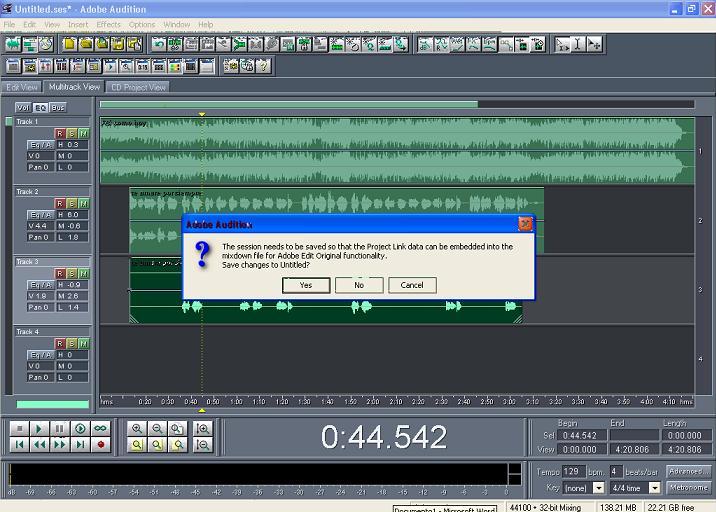Click the Help question mark toolbar icon
The width and height of the screenshot is (716, 512).
click(263, 66)
